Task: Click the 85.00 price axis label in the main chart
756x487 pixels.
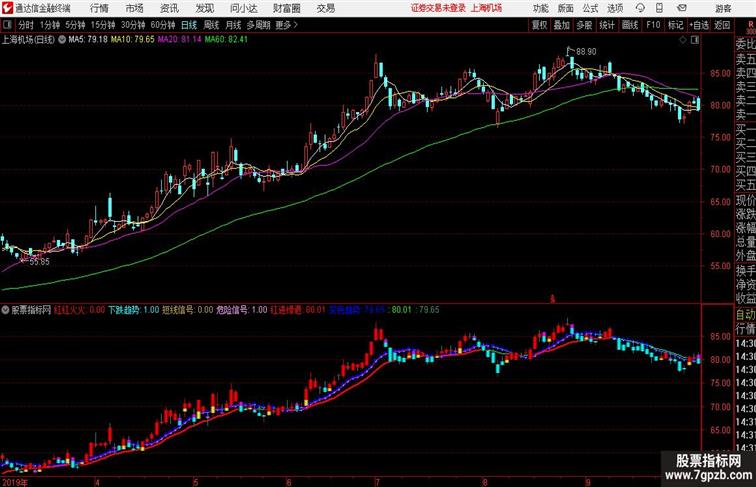Action: [x=720, y=73]
